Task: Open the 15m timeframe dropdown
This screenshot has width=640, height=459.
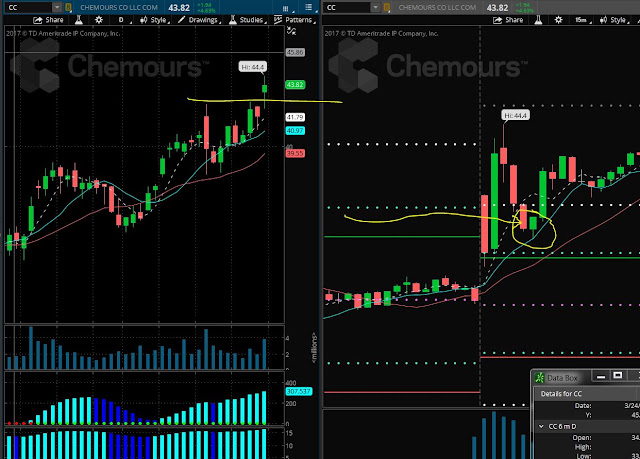Action: tap(582, 20)
